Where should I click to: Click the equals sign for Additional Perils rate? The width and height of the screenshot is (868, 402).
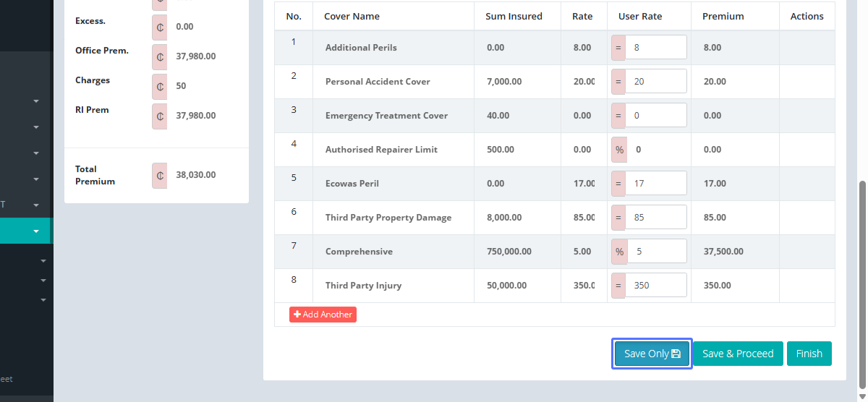[x=618, y=48]
